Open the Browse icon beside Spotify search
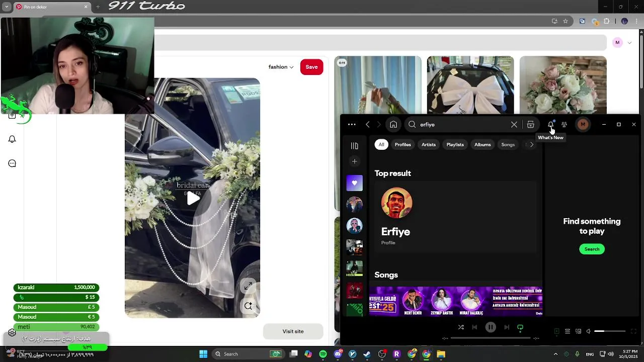Viewport: 644px width, 362px height. click(x=530, y=125)
